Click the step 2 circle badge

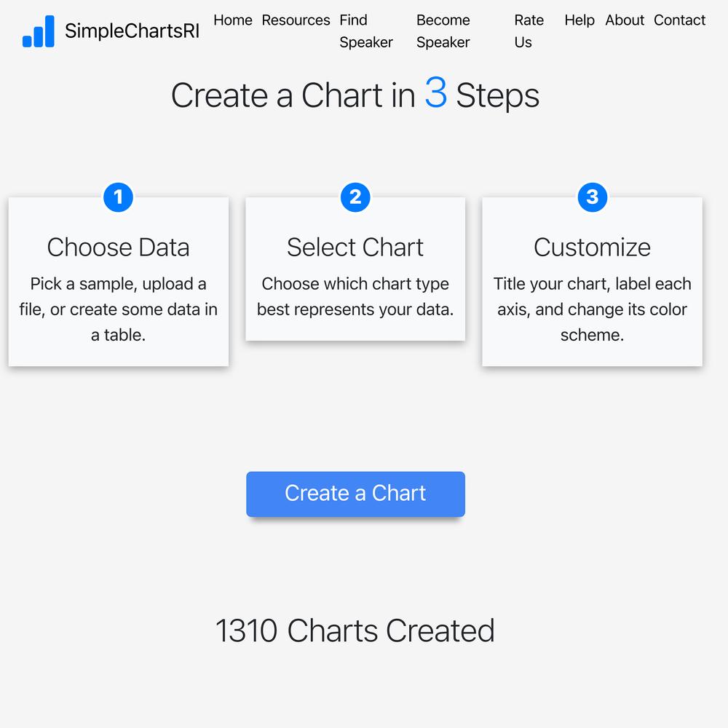point(355,197)
